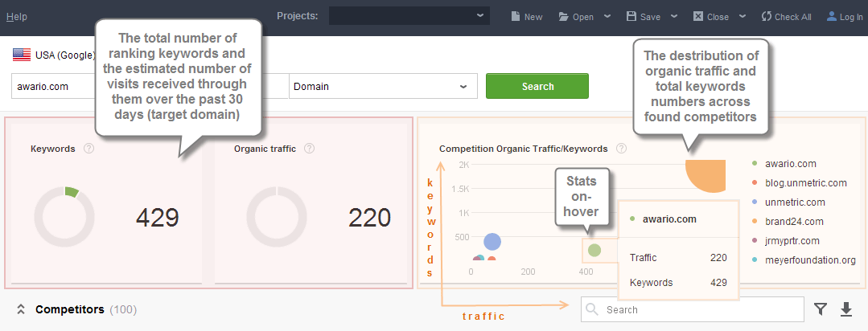Expand the Save dropdown arrow
The height and width of the screenshot is (331, 868).
(673, 16)
